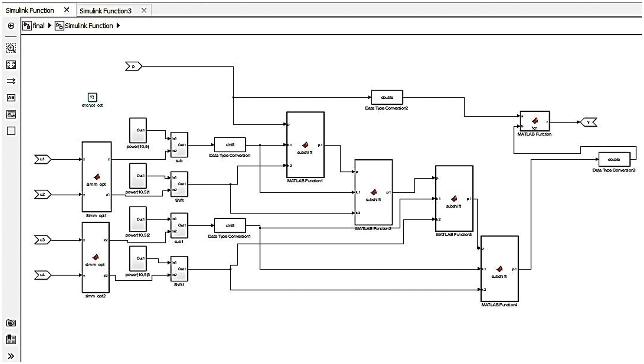This screenshot has width=644, height=364.
Task: Switch to the Simulink Function3 tab
Action: click(106, 10)
